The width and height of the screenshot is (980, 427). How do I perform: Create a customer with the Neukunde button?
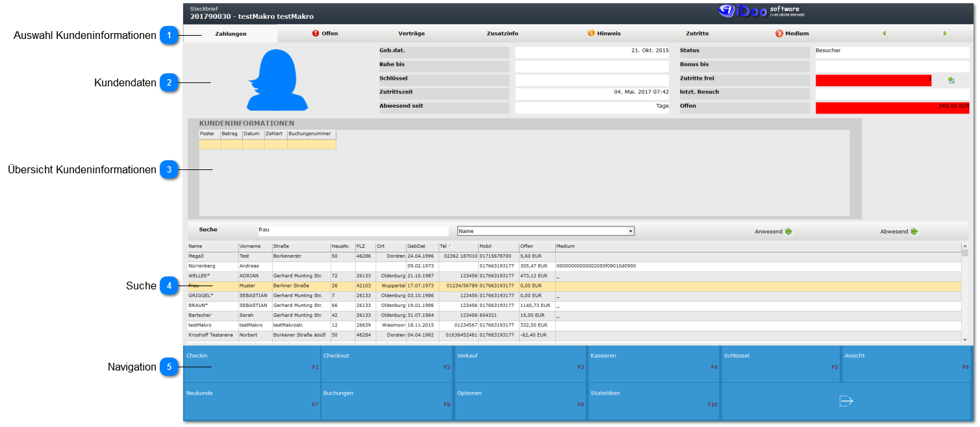click(252, 401)
